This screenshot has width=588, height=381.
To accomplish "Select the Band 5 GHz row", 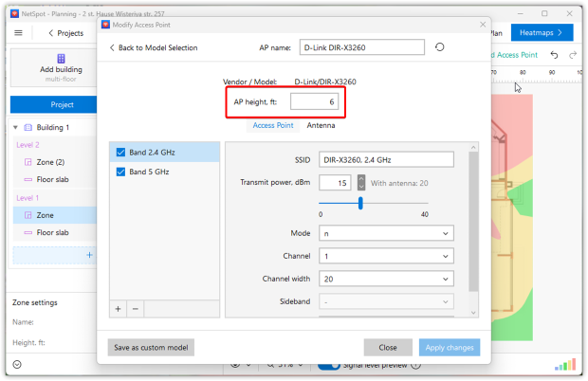I will click(164, 172).
